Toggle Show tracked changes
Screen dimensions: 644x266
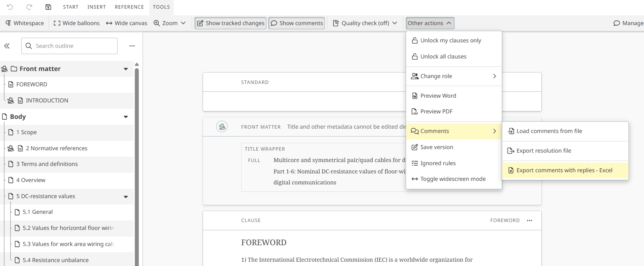coord(230,23)
